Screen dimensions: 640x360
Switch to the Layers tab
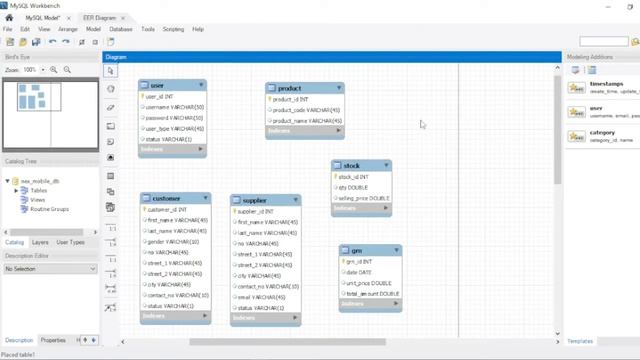coord(40,242)
